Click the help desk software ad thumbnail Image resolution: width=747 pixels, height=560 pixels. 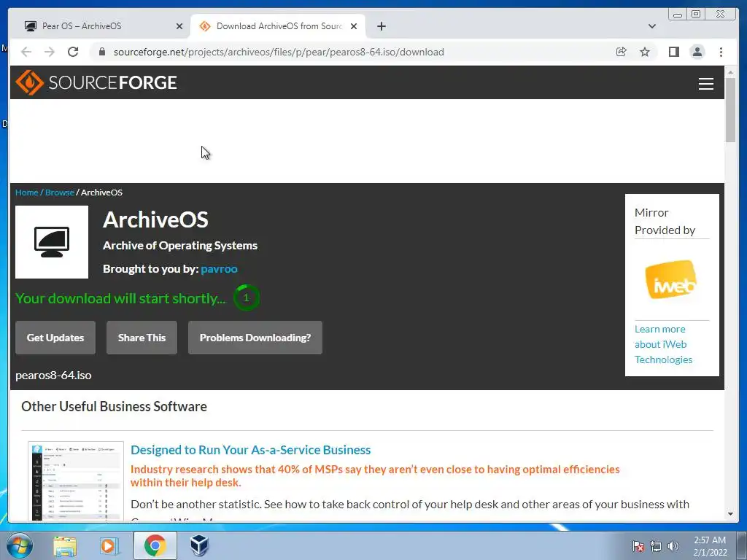[x=76, y=481]
